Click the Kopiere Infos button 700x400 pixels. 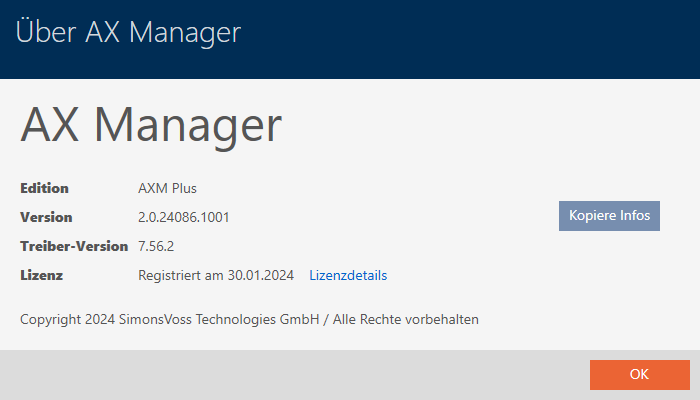pos(609,215)
